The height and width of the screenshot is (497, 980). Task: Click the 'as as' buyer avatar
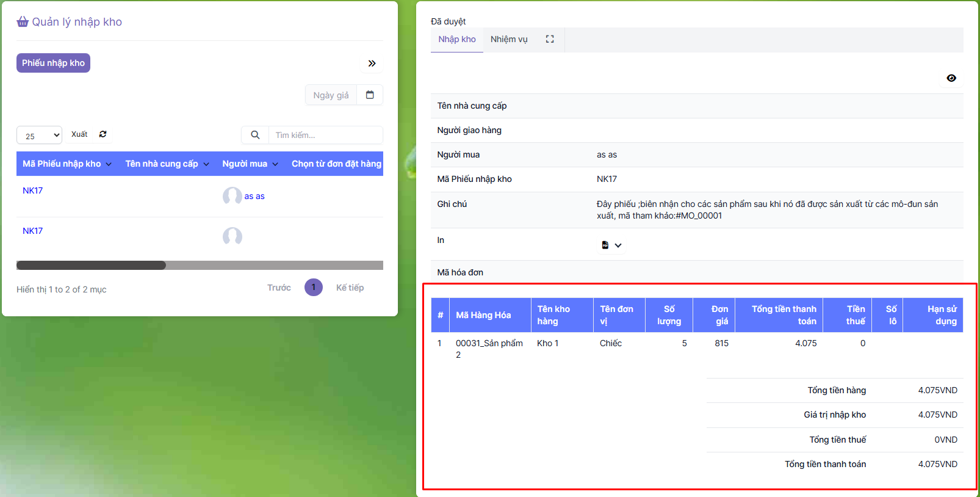tap(232, 196)
